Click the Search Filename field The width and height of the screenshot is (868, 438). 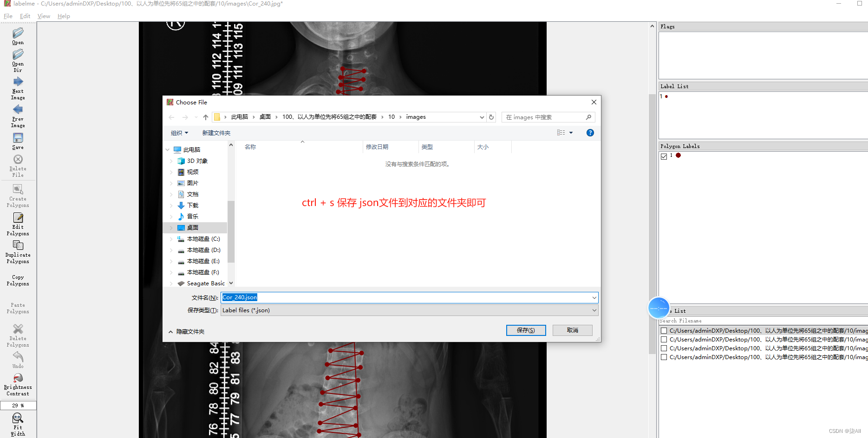pyautogui.click(x=763, y=321)
